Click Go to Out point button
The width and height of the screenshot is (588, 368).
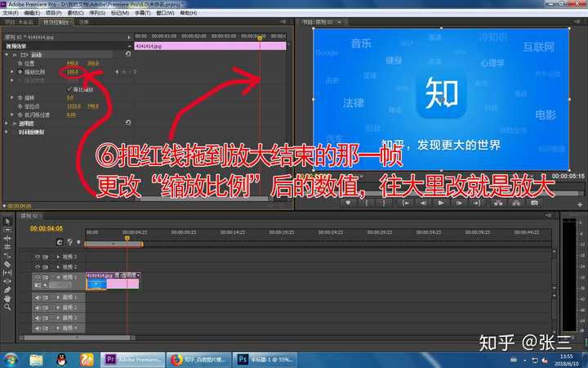[x=476, y=203]
